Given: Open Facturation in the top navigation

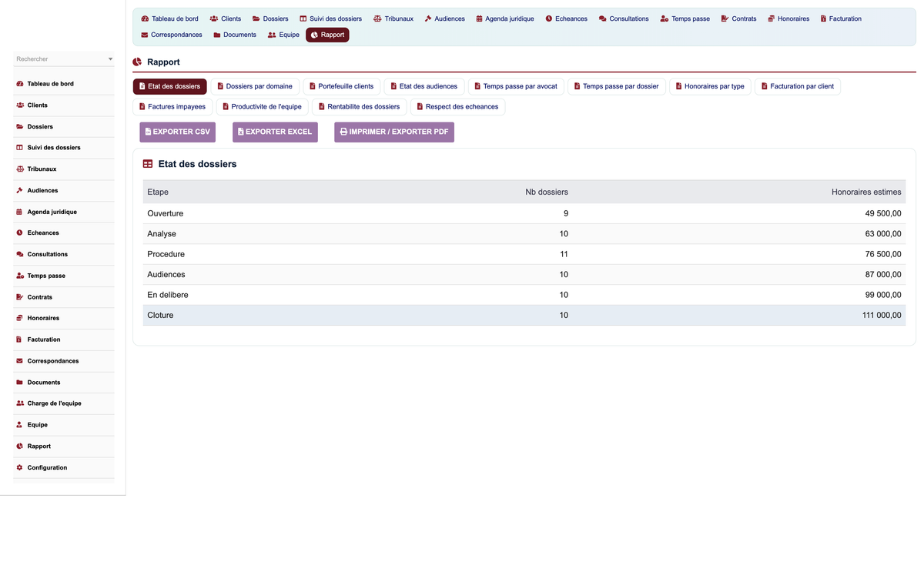Looking at the screenshot, I should [841, 18].
